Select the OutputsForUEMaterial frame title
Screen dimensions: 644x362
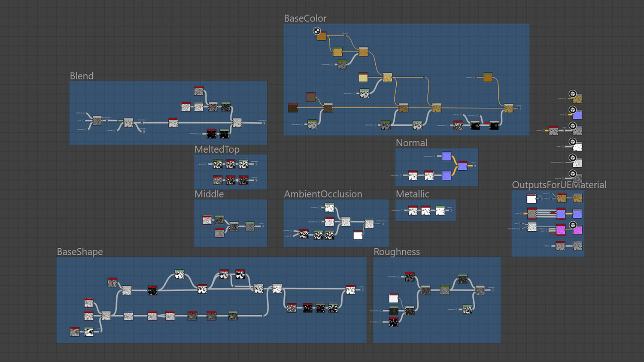coord(559,185)
